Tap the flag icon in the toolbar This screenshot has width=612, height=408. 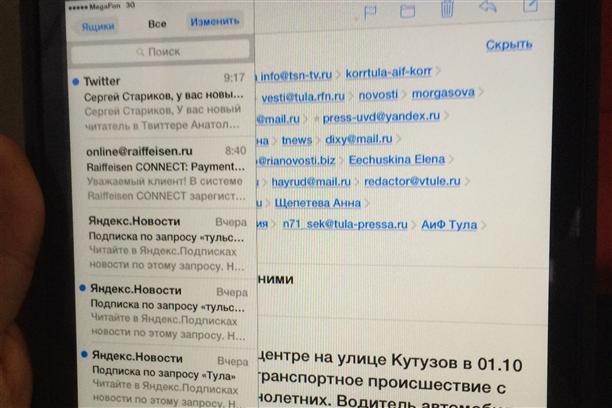[369, 10]
